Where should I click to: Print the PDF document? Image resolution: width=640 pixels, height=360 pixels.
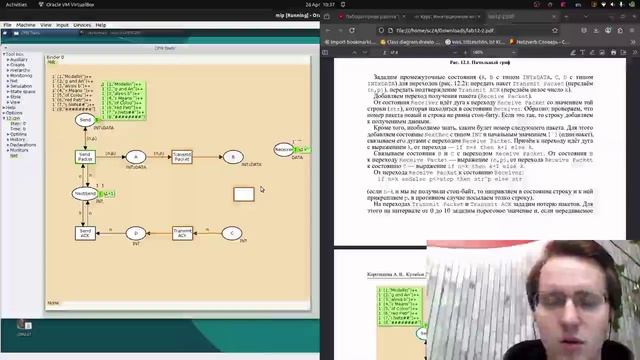[613, 52]
